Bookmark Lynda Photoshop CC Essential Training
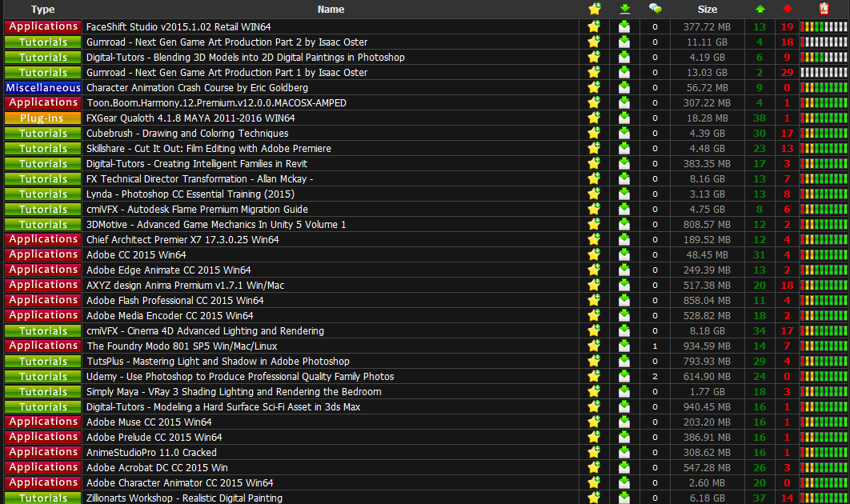850x504 pixels. (x=594, y=193)
